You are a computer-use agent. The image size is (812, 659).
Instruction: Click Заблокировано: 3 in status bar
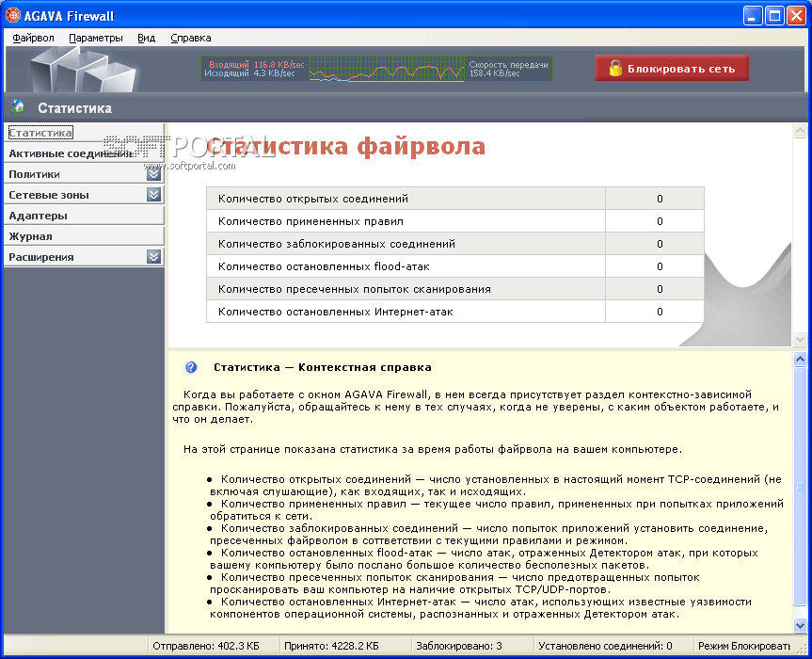pyautogui.click(x=459, y=646)
